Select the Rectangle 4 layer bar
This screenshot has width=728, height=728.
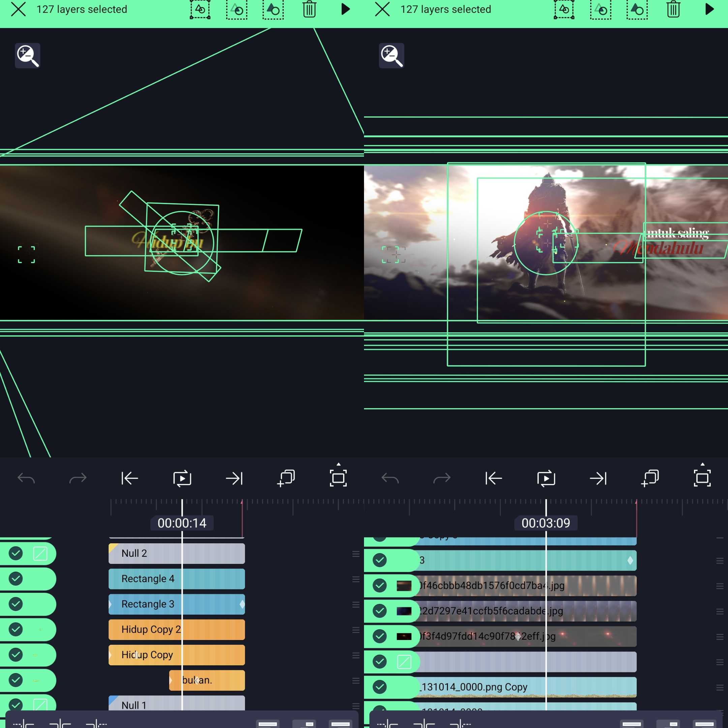177,578
